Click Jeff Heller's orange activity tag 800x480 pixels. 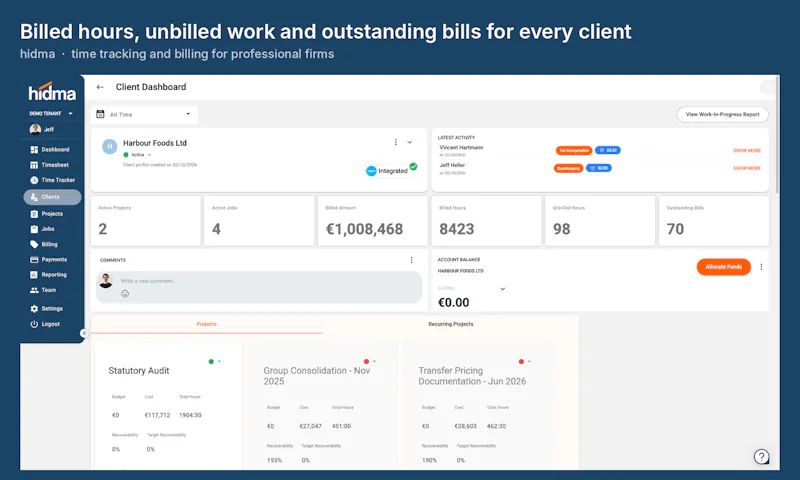[568, 168]
